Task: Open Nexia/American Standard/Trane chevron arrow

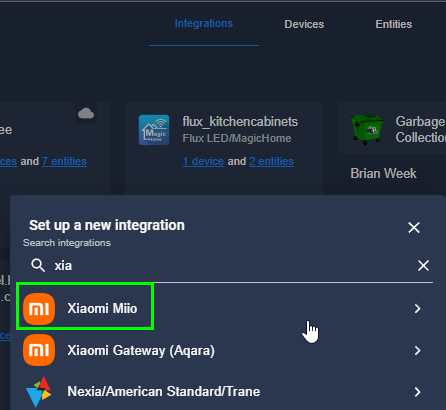Action: [417, 392]
